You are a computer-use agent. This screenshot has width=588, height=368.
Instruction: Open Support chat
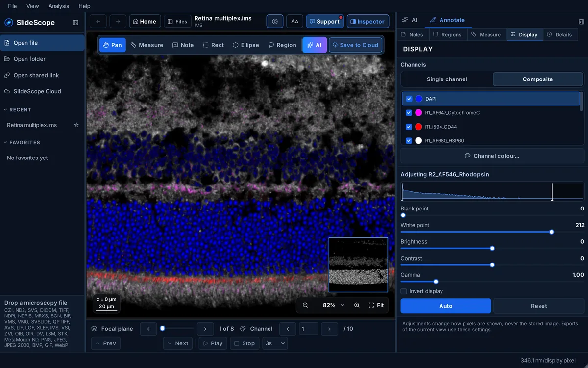click(x=325, y=22)
